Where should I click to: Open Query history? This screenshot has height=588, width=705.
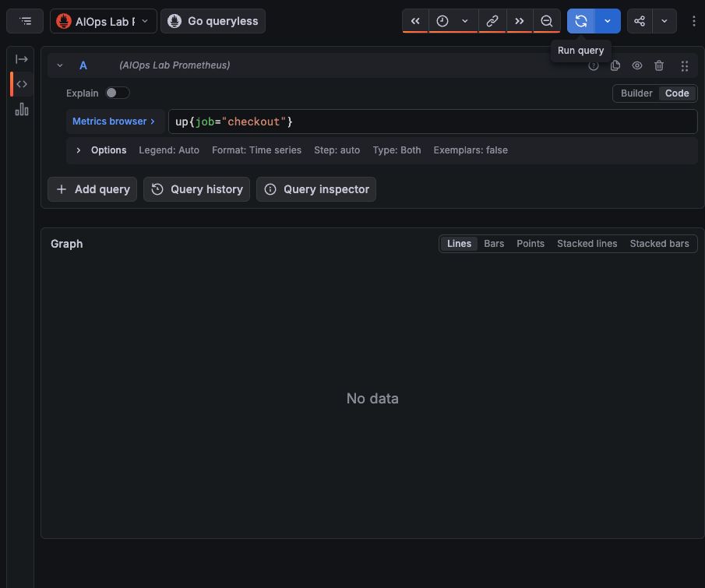[x=196, y=189]
